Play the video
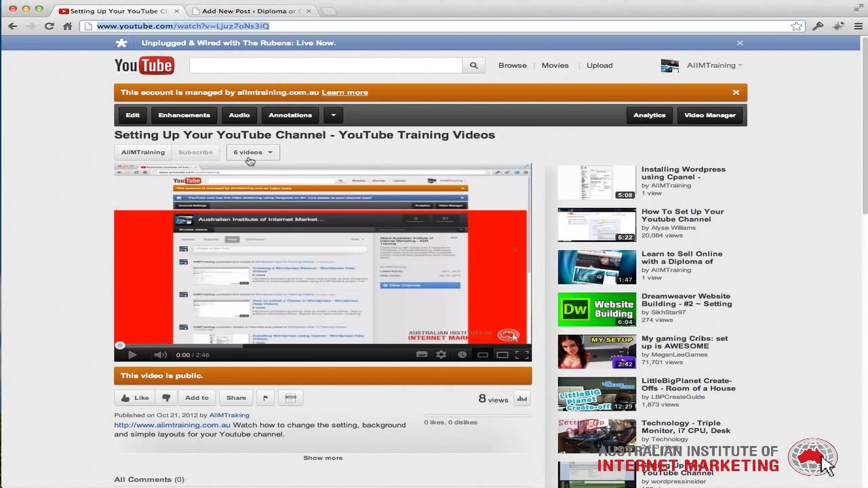The image size is (868, 488). coord(132,354)
